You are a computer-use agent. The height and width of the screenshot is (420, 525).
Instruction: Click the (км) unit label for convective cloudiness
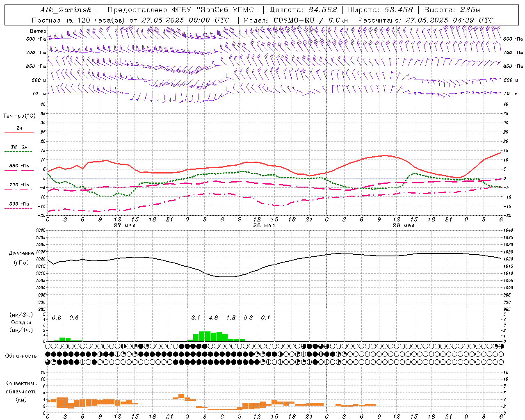click(x=21, y=399)
